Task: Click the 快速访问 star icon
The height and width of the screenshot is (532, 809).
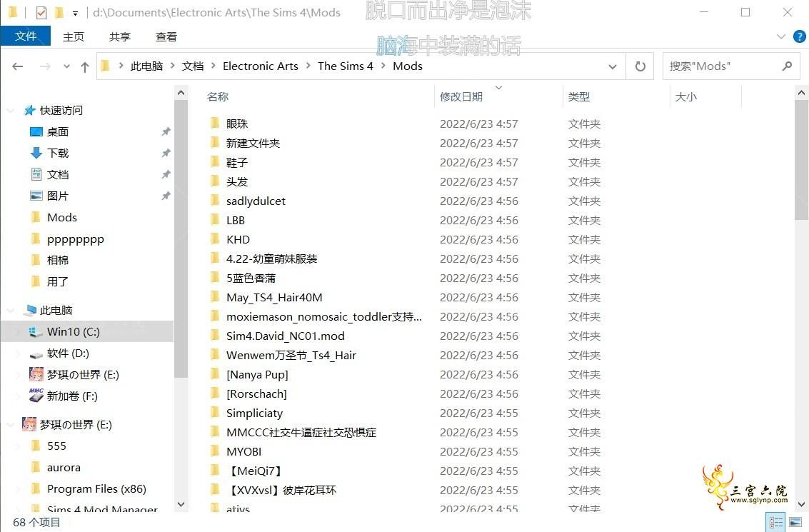Action: [30, 110]
